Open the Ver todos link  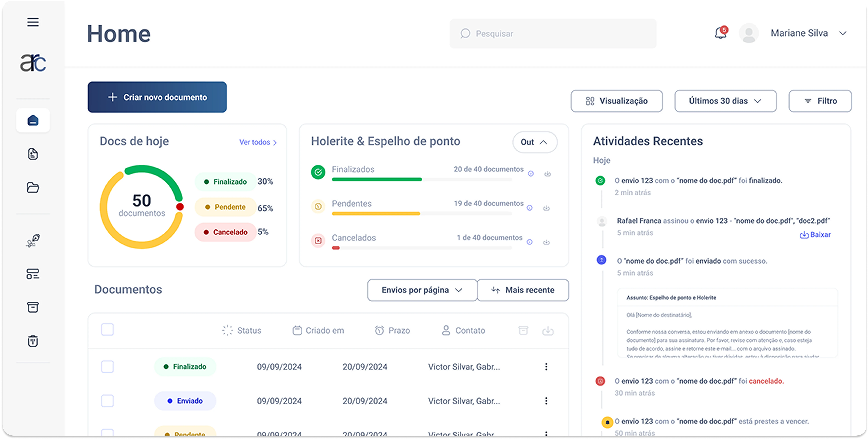(x=258, y=142)
